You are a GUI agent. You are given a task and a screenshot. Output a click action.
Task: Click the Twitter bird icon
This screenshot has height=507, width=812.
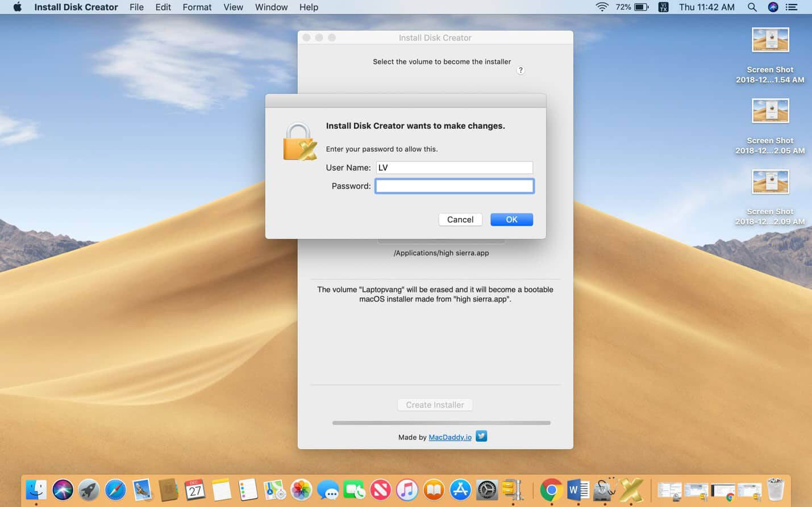click(481, 436)
